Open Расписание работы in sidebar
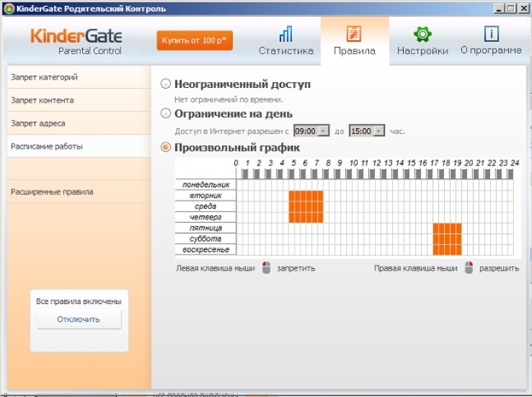 click(79, 146)
